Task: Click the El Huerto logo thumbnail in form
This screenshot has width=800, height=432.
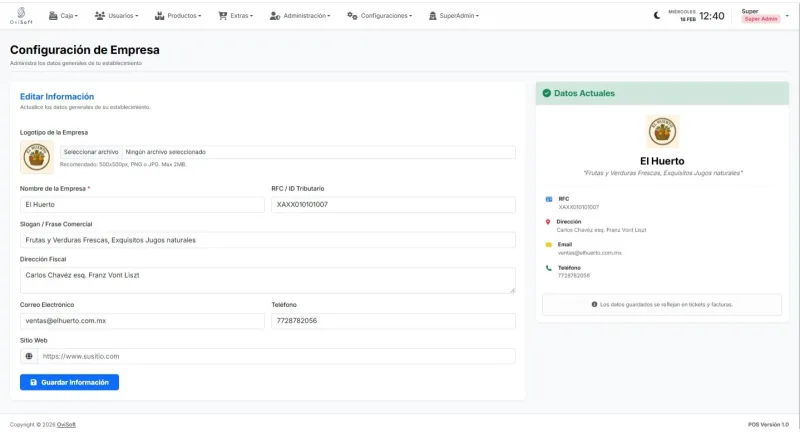Action: 37,157
